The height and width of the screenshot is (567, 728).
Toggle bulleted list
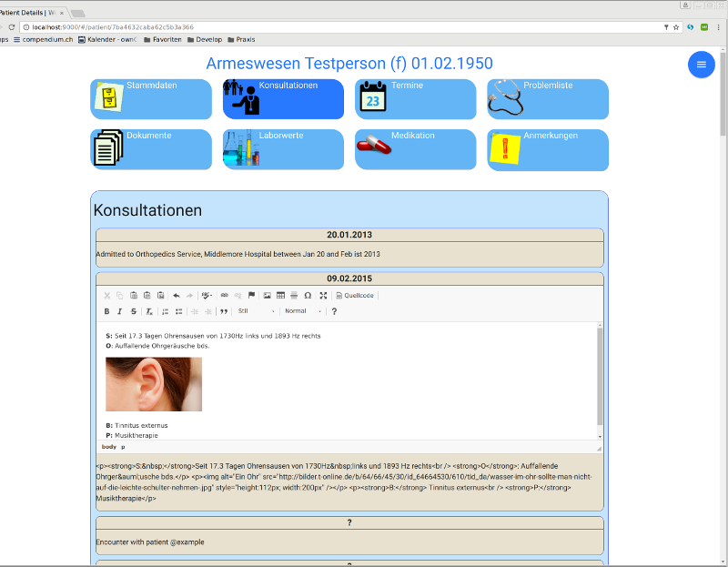pyautogui.click(x=178, y=311)
